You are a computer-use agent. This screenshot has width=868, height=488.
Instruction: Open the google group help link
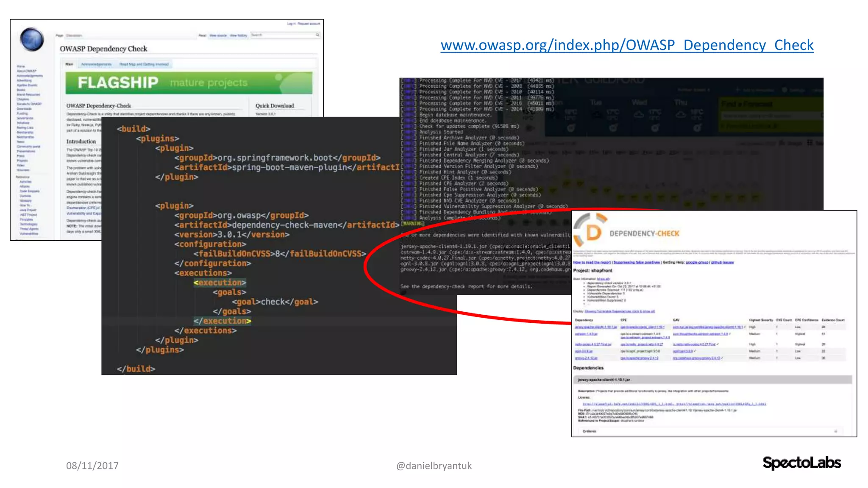(x=697, y=263)
